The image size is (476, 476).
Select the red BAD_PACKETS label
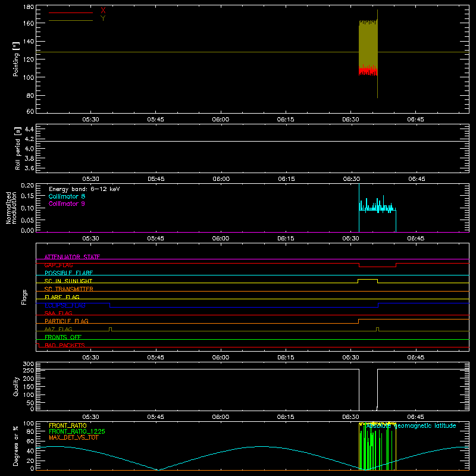(x=65, y=345)
